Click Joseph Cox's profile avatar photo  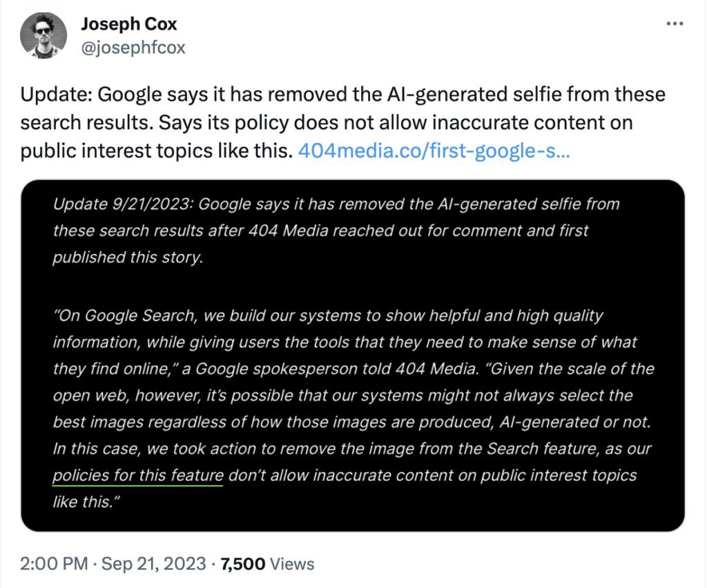(x=43, y=35)
